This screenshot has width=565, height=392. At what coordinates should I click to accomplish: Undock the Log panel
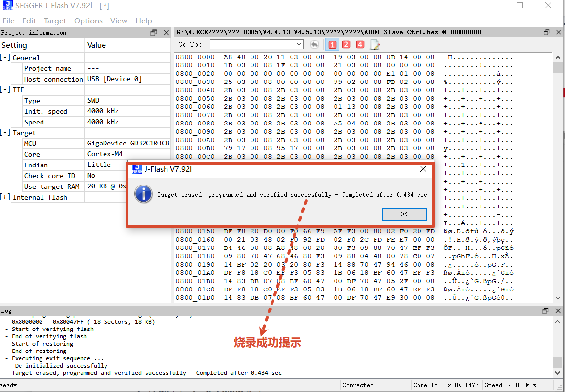545,310
